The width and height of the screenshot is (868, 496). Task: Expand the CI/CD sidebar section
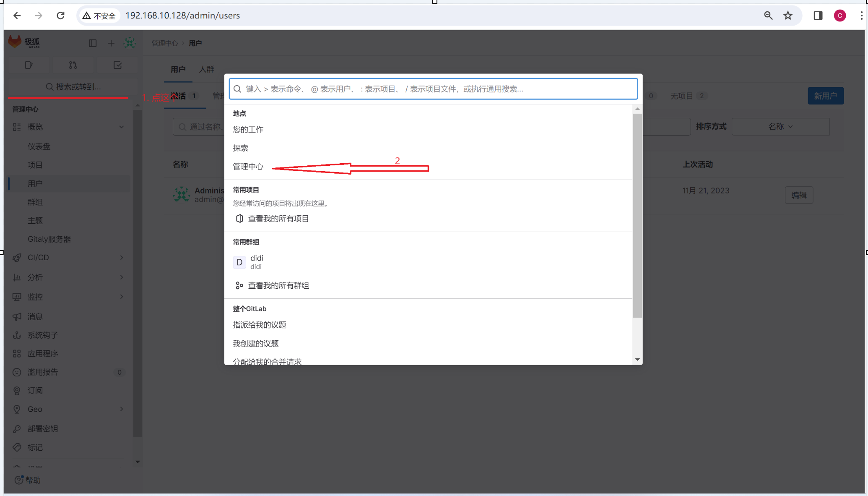click(70, 258)
